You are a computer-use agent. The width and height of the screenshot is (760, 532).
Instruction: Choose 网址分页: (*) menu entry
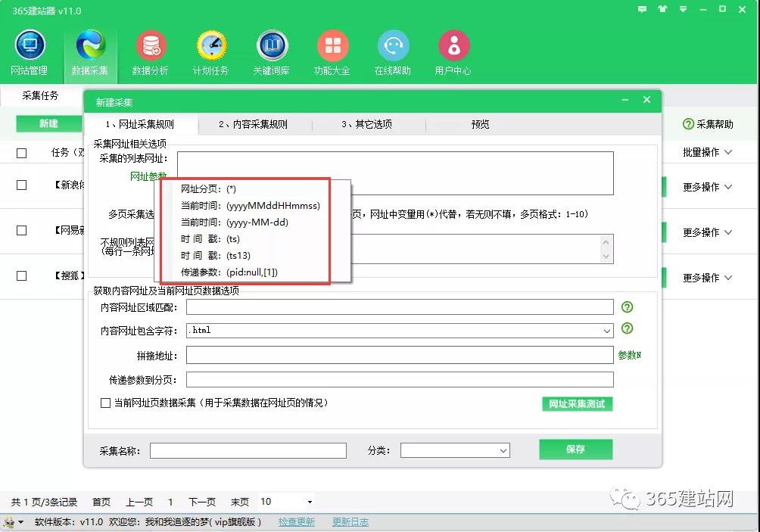tap(208, 189)
